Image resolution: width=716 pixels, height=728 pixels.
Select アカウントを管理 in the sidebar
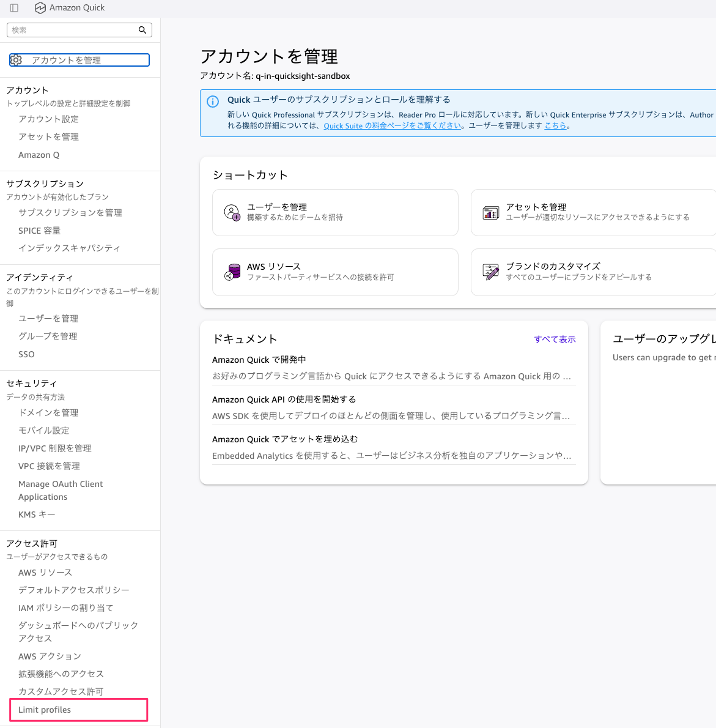pos(79,60)
